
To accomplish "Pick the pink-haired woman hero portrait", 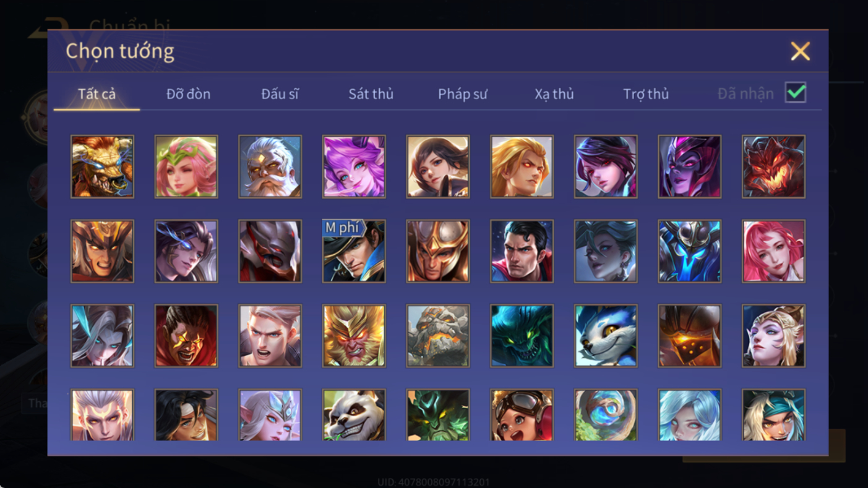I will pos(773,251).
